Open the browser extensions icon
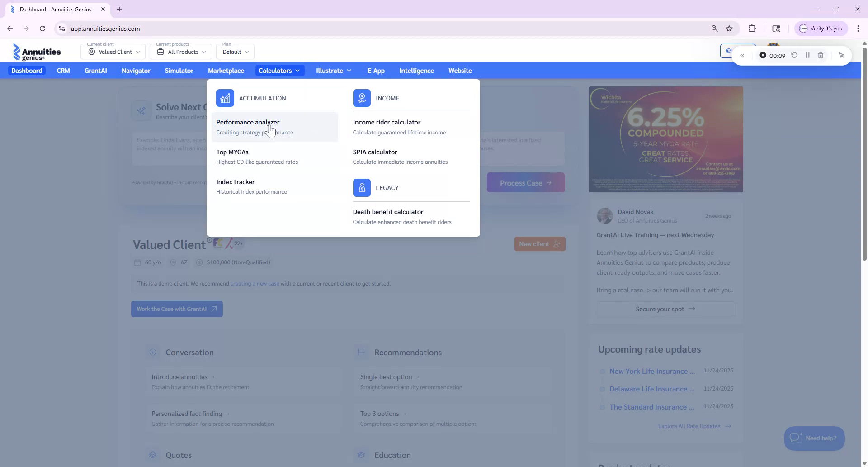Screen dimensions: 868x467 pyautogui.click(x=752, y=28)
